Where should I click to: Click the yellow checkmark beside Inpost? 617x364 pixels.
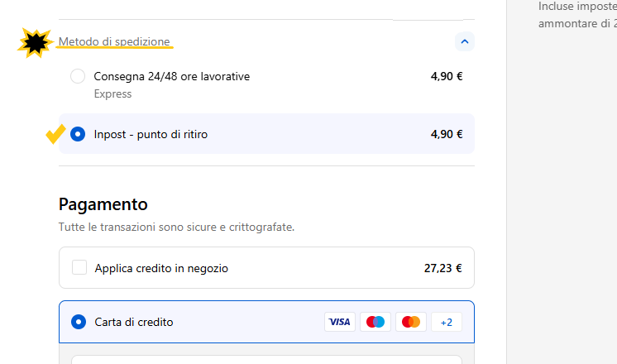[56, 134]
